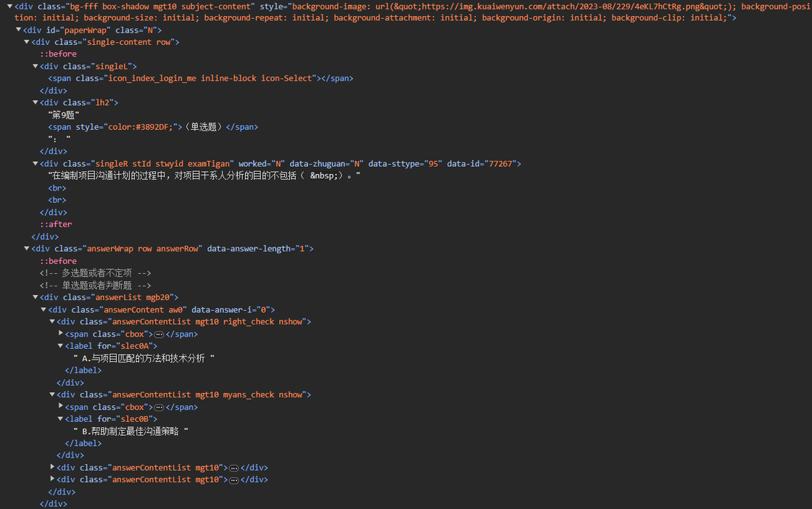
Task: Click the data-id value "77267"
Action: pyautogui.click(x=500, y=164)
